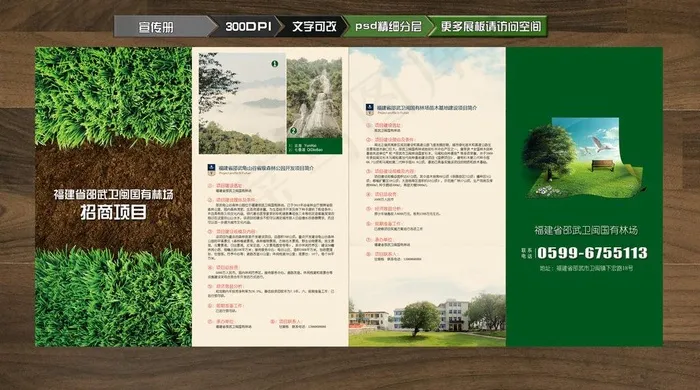The height and width of the screenshot is (390, 700).
Task: Click the 地址 address line on green panel
Action: tap(586, 268)
